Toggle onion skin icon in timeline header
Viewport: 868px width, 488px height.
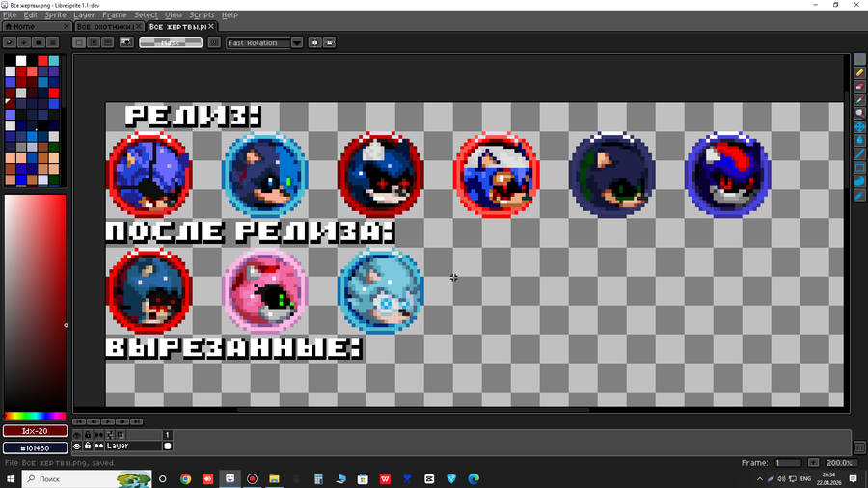click(x=121, y=435)
